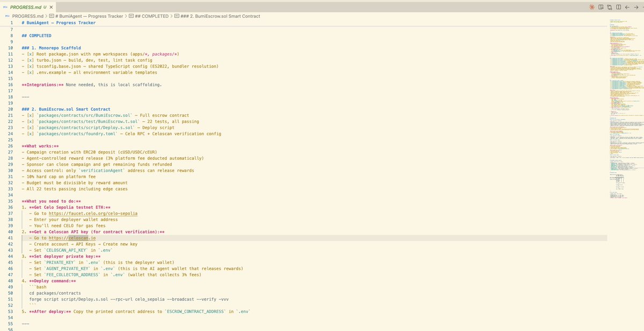Click the 'tsconfig.base.json' checklist line
Screen dimensions: 644x331
(x=120, y=67)
